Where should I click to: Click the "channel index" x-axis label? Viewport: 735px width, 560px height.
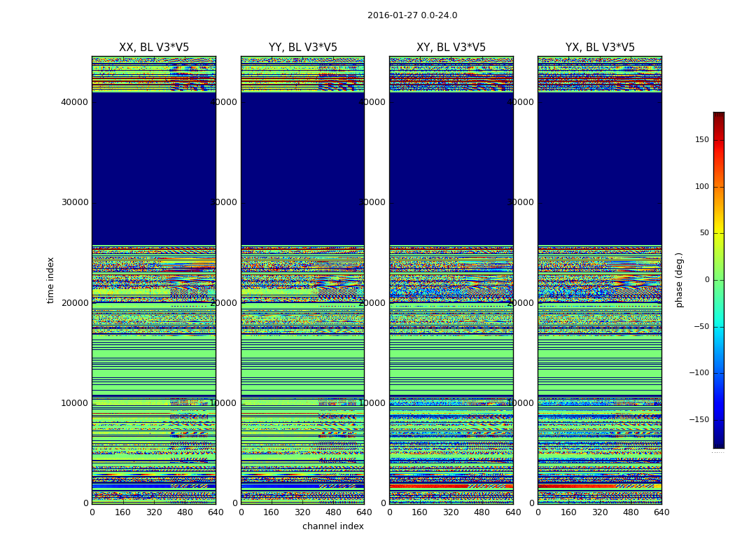click(x=332, y=526)
